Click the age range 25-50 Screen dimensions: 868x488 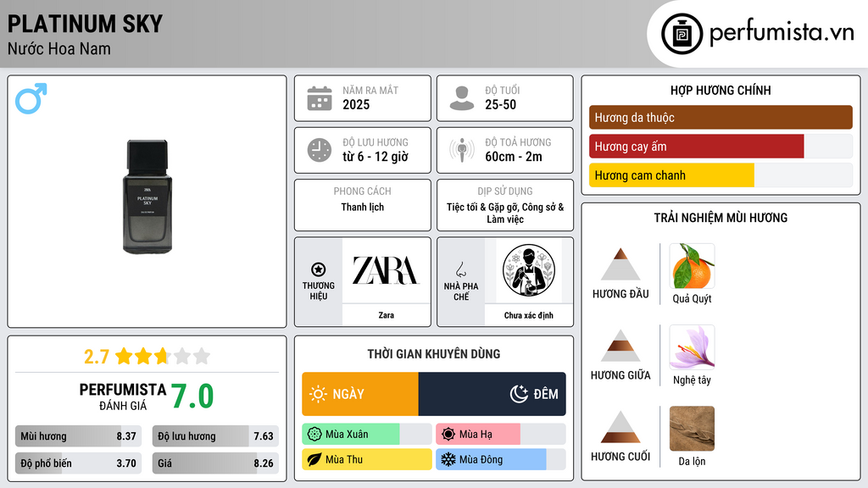(500, 104)
